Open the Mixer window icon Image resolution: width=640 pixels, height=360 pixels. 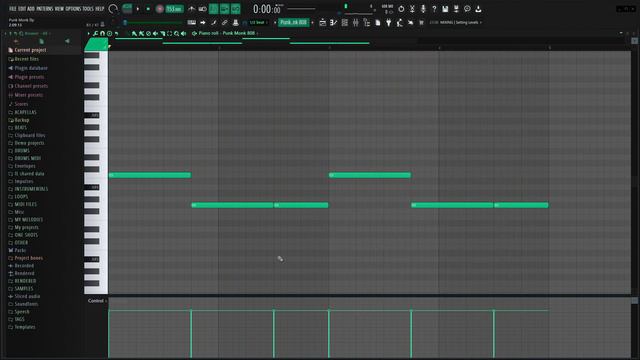[356, 22]
